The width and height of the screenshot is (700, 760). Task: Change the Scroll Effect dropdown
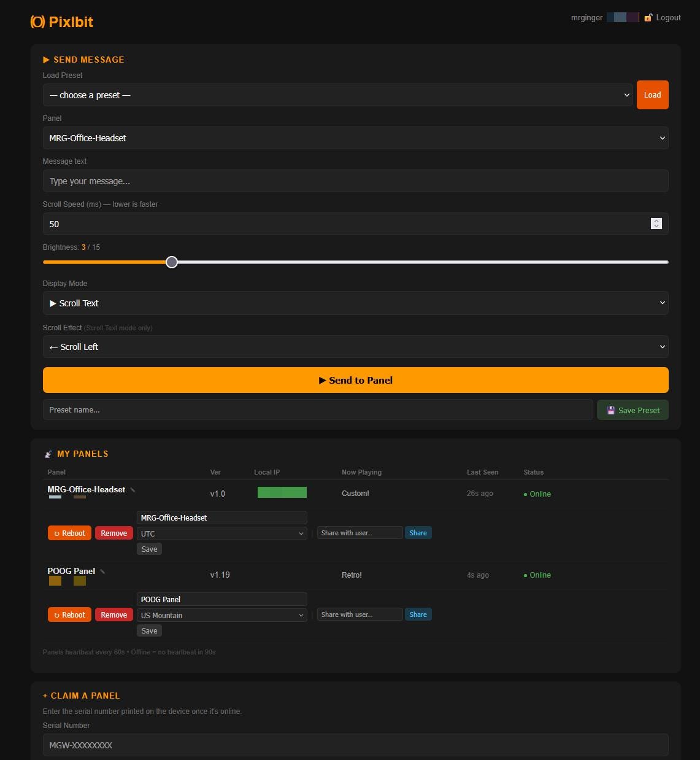[355, 347]
